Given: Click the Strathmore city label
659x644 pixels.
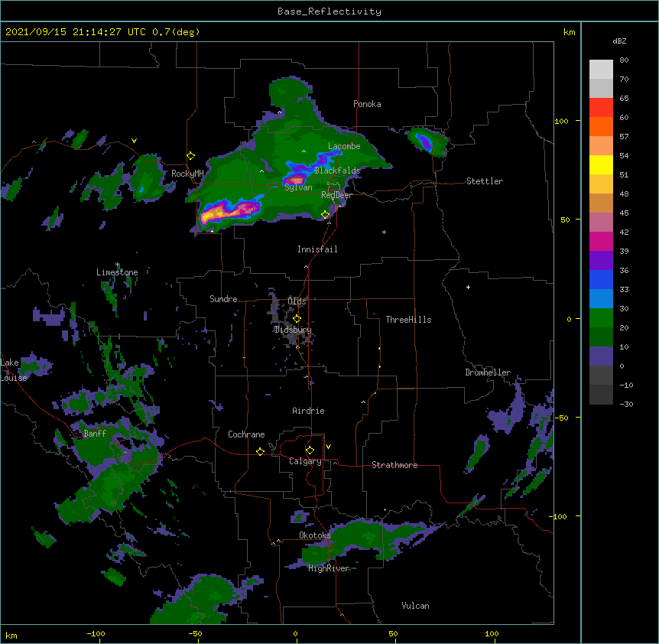Looking at the screenshot, I should (394, 465).
